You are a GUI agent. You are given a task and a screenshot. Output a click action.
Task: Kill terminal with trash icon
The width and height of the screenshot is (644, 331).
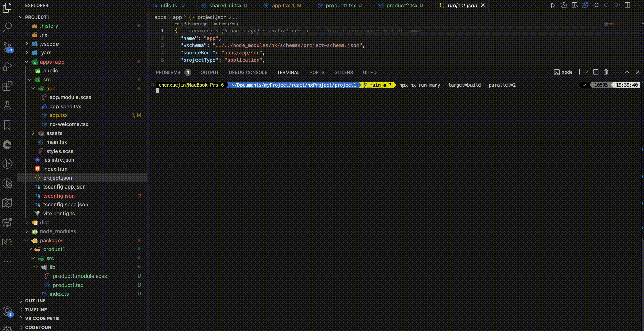pyautogui.click(x=606, y=72)
